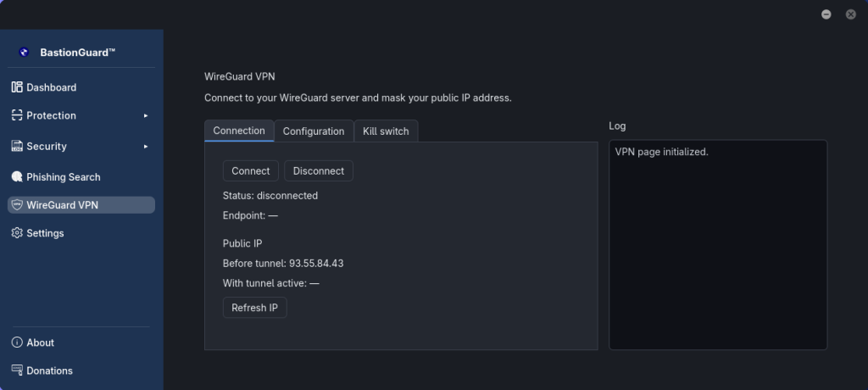This screenshot has height=390, width=868.
Task: Click the BastionGuard logo icon
Action: pyautogui.click(x=23, y=53)
